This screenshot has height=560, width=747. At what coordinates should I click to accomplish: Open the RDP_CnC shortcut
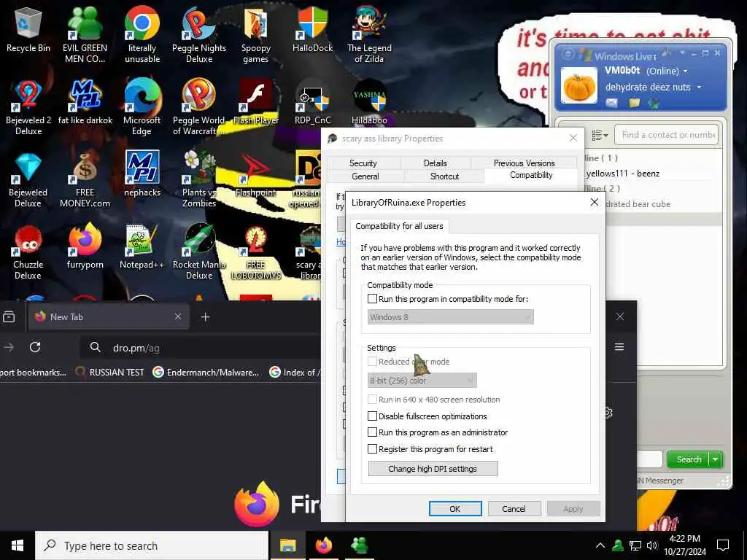312,102
